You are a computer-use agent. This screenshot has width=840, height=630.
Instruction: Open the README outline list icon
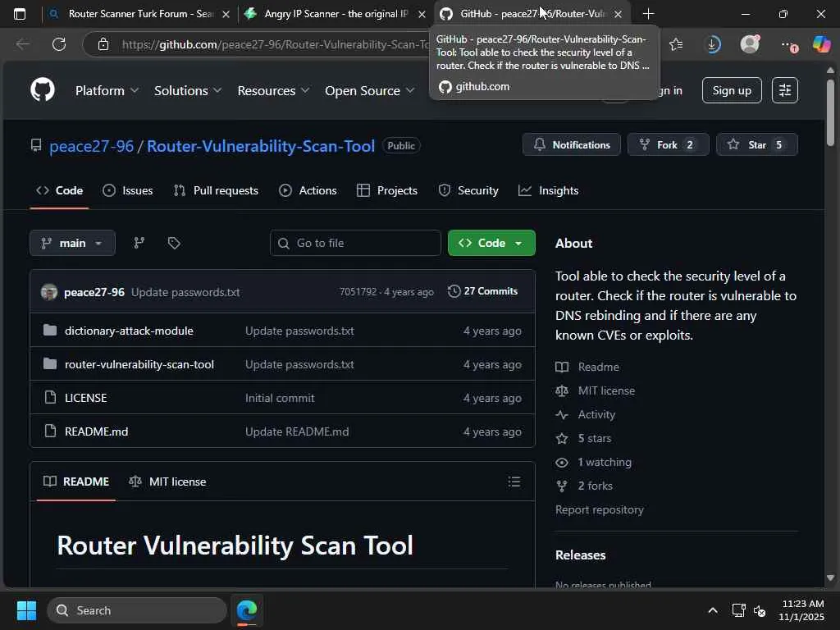(514, 481)
